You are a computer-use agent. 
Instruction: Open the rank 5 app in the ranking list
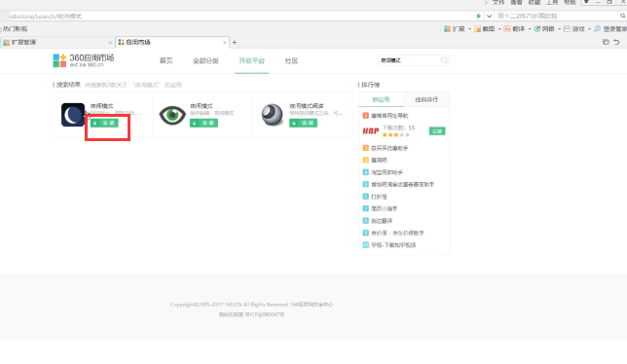point(402,185)
